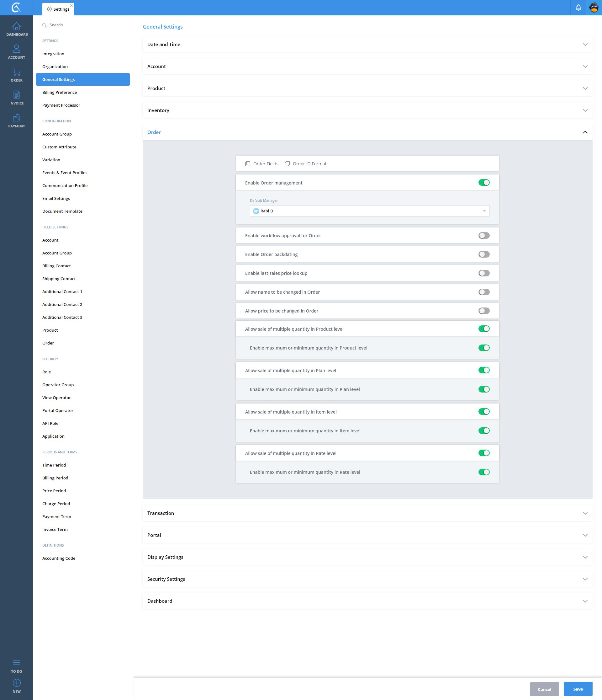Open the Dashboard home icon
Screen dimensions: 602x700
point(16,26)
